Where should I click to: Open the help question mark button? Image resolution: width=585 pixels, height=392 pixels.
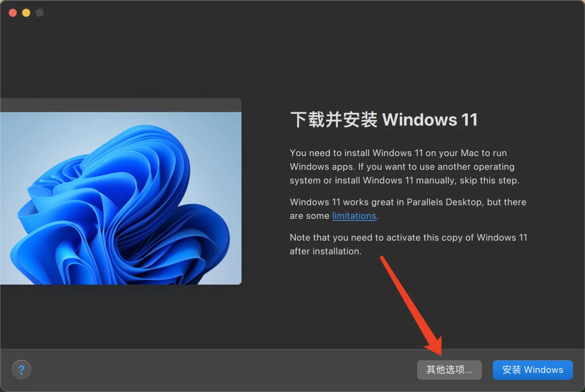(x=21, y=370)
